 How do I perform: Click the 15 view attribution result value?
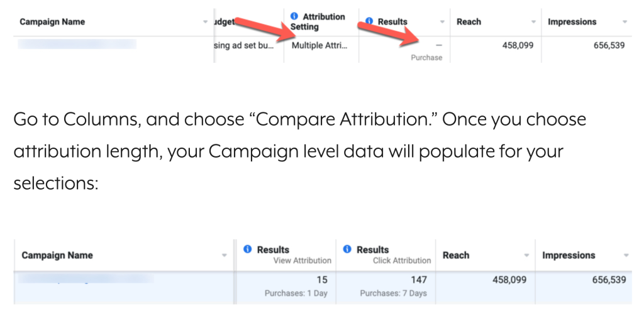322,279
